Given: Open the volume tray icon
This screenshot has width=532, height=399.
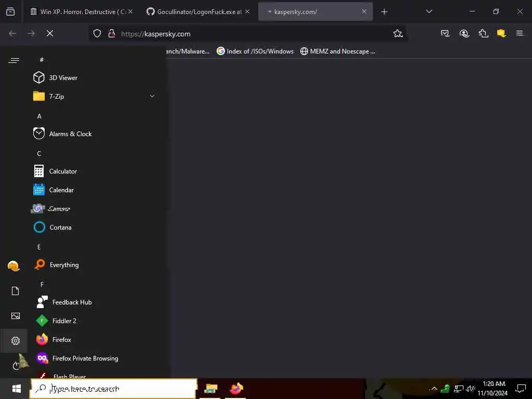Looking at the screenshot, I should (x=470, y=389).
